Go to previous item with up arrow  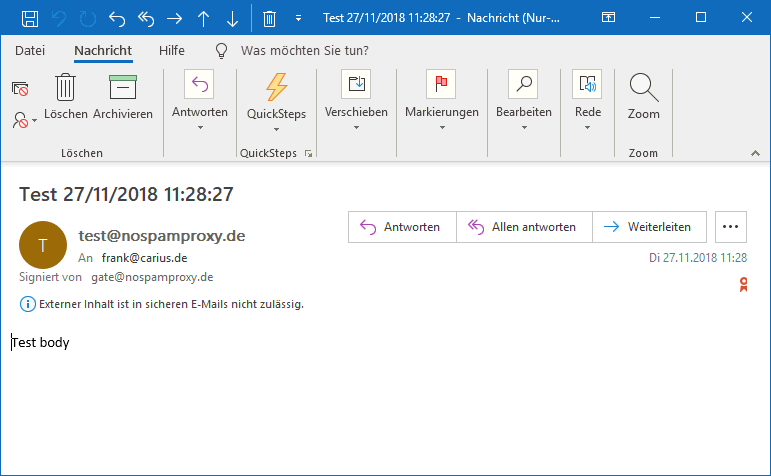click(x=204, y=19)
